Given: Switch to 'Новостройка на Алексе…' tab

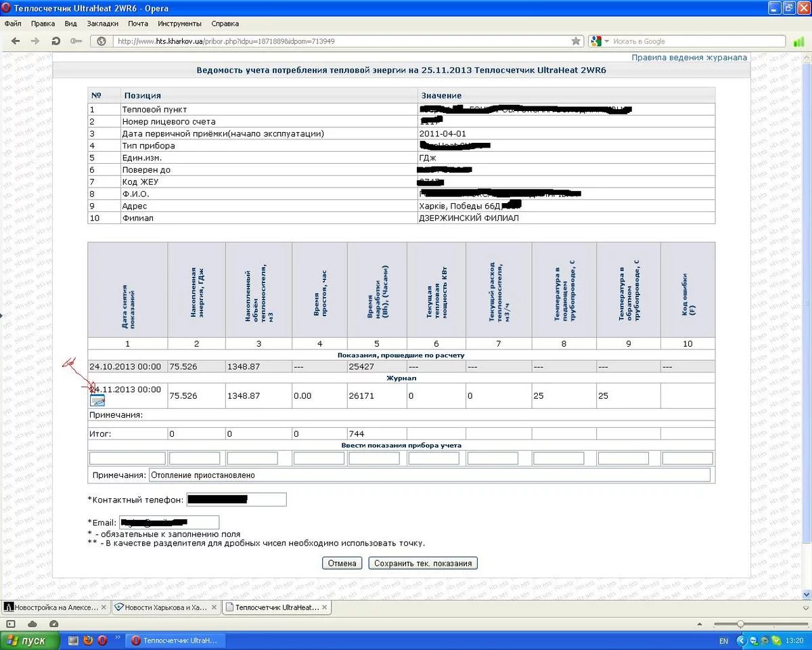Looking at the screenshot, I should click(55, 608).
